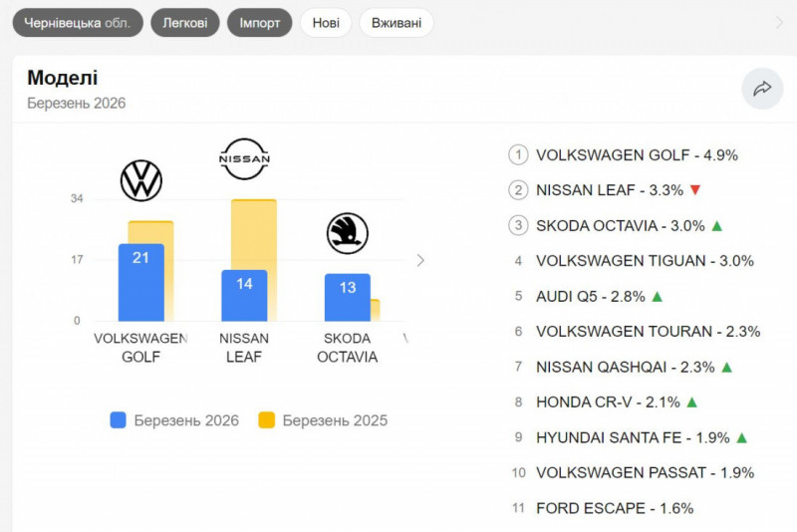This screenshot has width=797, height=532.
Task: Click red down arrow beside Nissan Leaf
Action: point(695,189)
